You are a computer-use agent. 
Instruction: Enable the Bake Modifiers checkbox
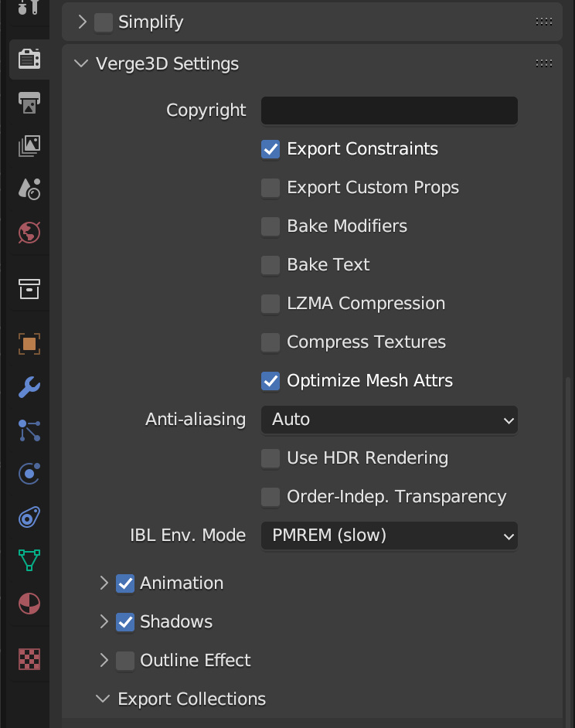[x=270, y=226]
